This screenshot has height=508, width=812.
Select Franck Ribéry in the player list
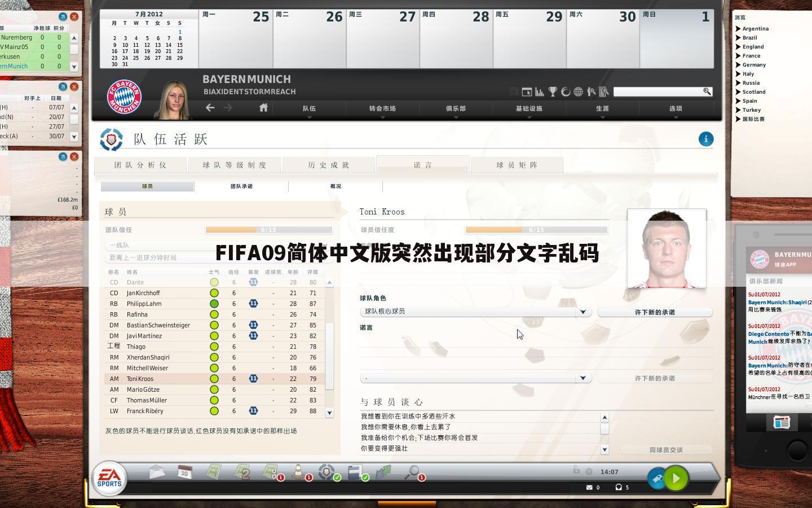(x=214, y=411)
